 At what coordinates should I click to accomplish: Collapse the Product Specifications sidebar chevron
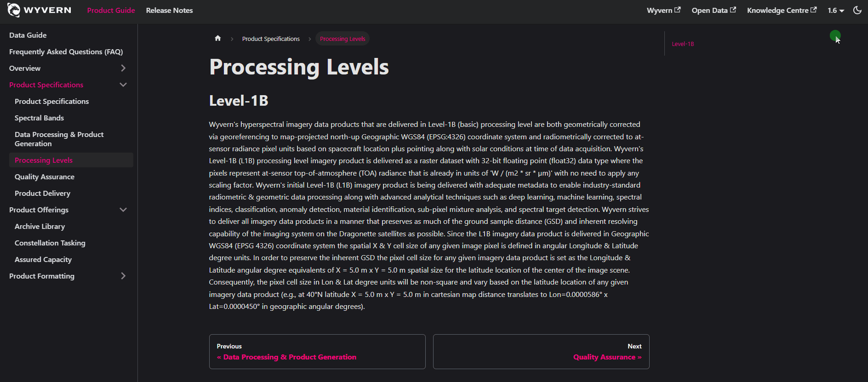[x=123, y=85]
